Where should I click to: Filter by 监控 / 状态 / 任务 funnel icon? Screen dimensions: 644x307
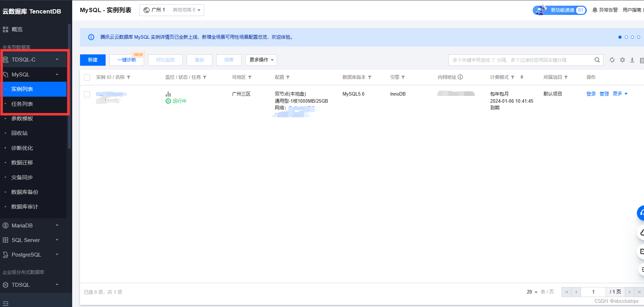[204, 77]
